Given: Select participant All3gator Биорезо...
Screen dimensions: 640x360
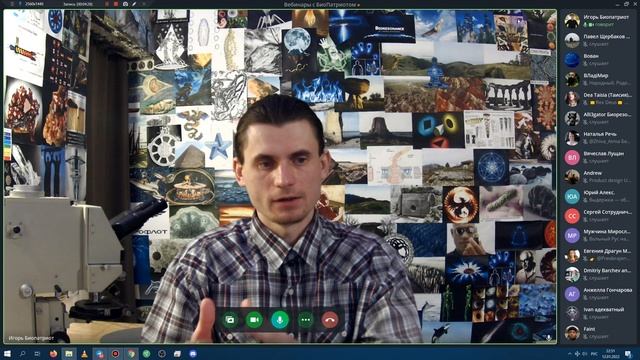Looking at the screenshot, I should (598, 118).
